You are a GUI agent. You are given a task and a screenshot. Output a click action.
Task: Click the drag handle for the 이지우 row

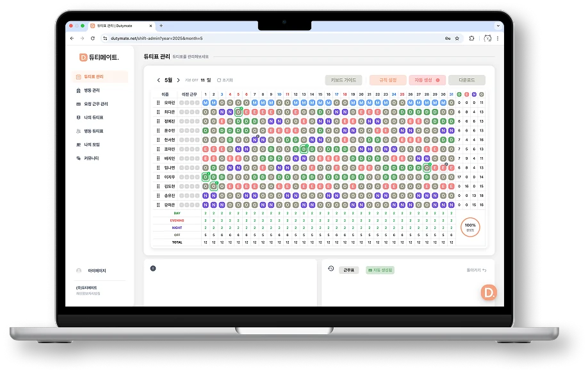[158, 177]
